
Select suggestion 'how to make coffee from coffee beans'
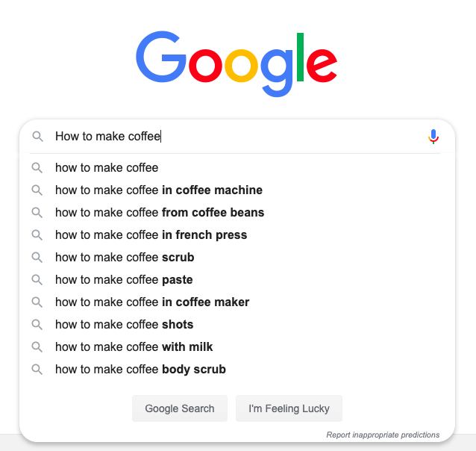[x=160, y=213]
